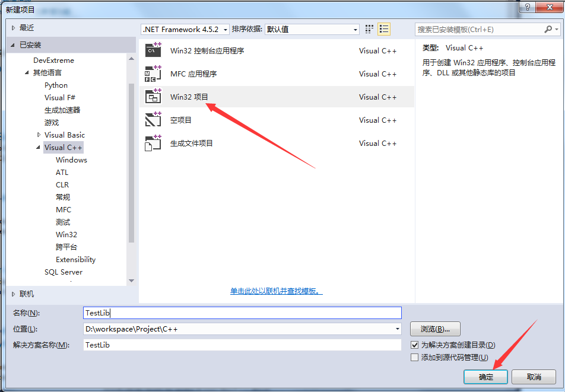Select Python in the tree

[x=56, y=85]
